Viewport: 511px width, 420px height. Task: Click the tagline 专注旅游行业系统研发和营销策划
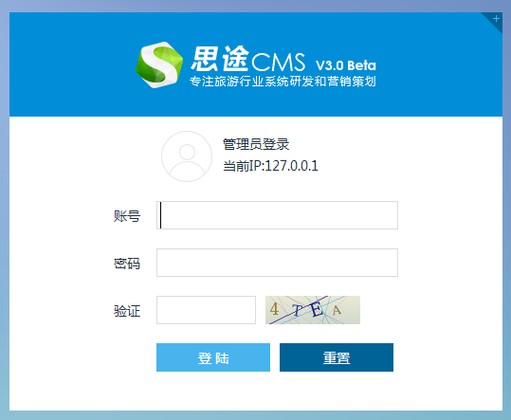pyautogui.click(x=283, y=82)
